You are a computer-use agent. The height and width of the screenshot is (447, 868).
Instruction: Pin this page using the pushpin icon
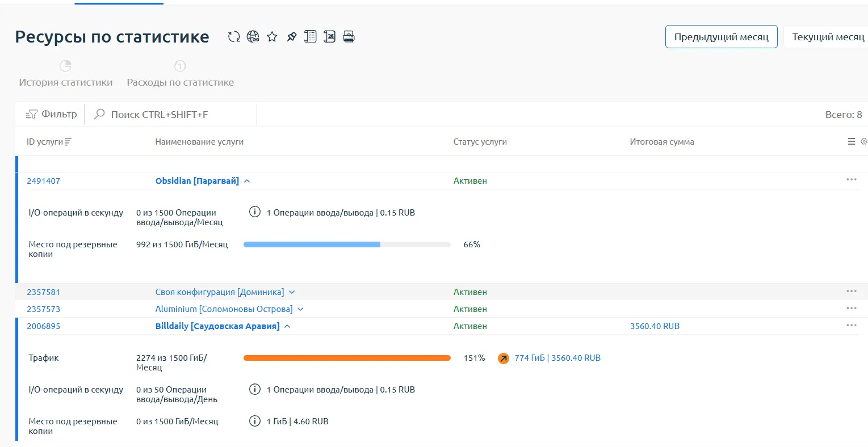(x=291, y=37)
